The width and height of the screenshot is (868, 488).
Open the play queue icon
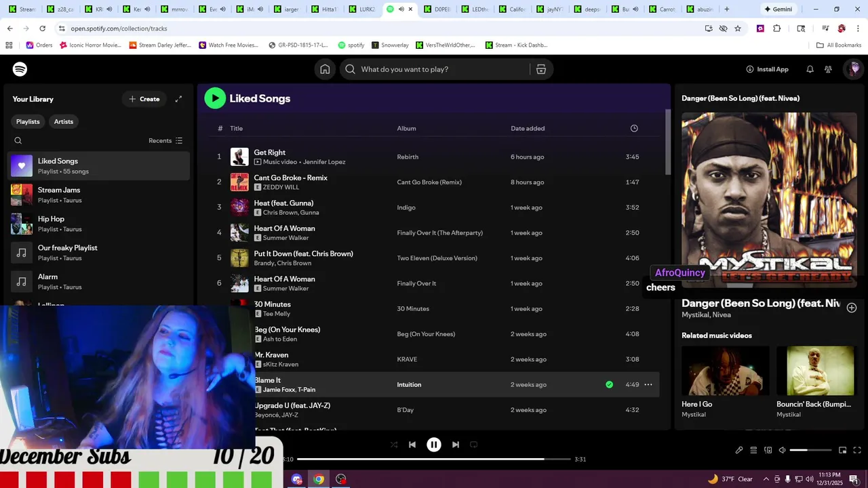(x=753, y=450)
